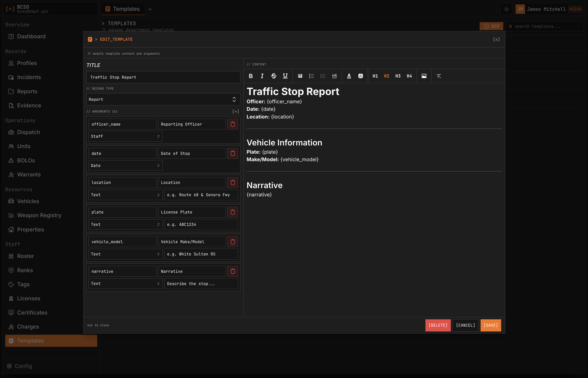Image resolution: width=588 pixels, height=378 pixels.
Task: Toggle bold formatting in content toolbar
Action: point(251,76)
